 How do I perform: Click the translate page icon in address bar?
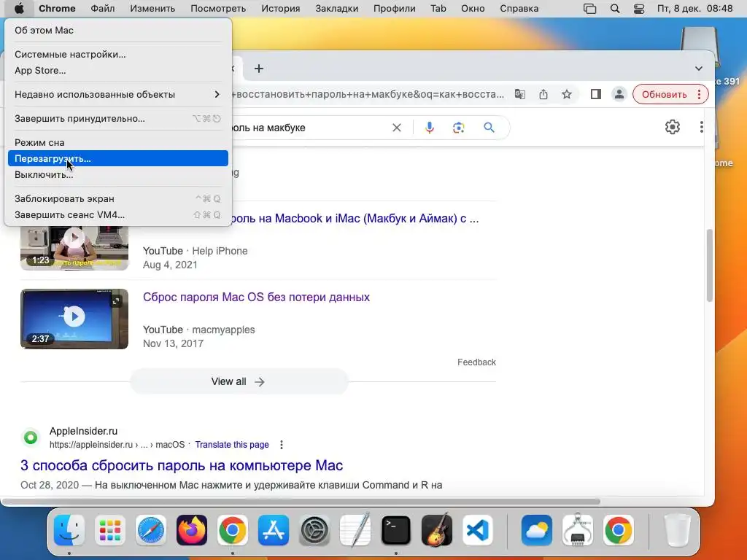(x=519, y=94)
